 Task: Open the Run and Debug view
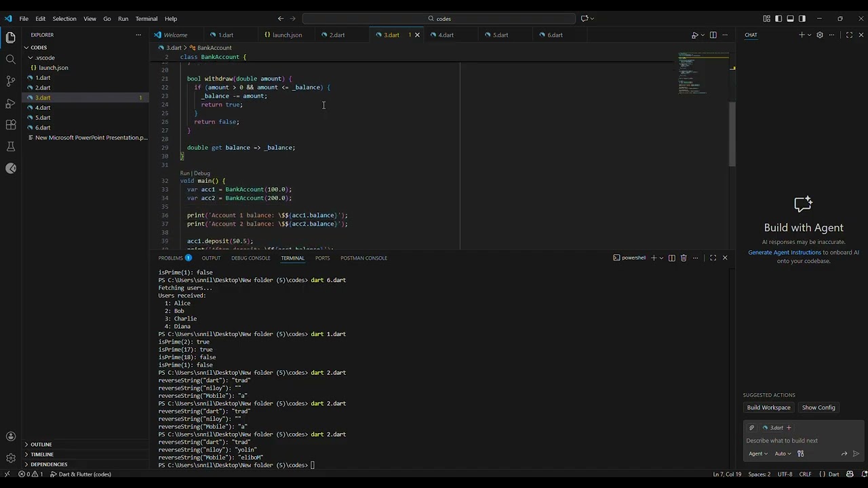(x=10, y=104)
